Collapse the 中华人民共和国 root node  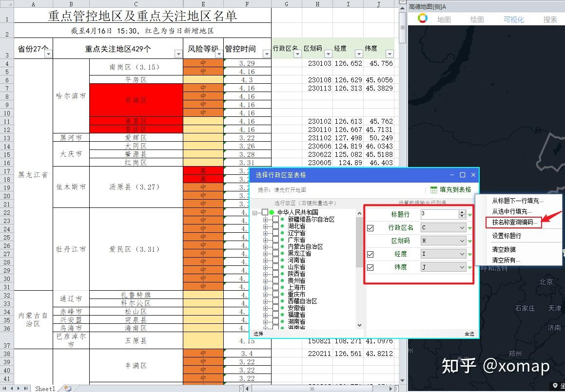[x=255, y=213]
